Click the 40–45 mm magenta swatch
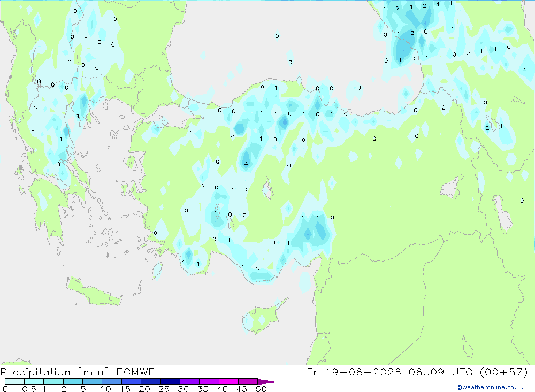535x392 pixels. 228,381
